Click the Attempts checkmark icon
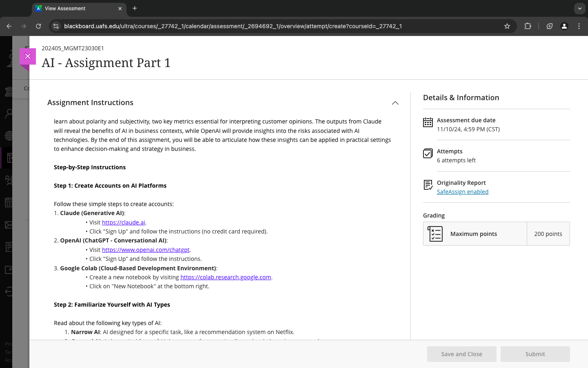Image resolution: width=588 pixels, height=368 pixels. pos(428,153)
